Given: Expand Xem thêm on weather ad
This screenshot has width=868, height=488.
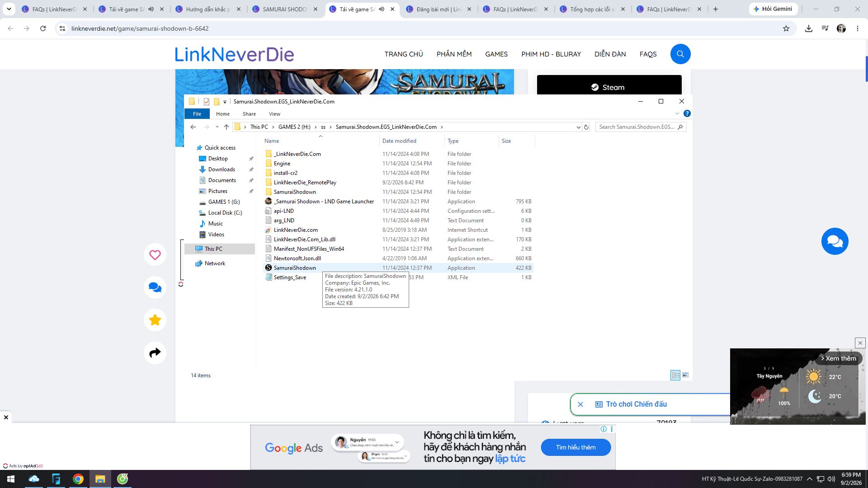Looking at the screenshot, I should (839, 358).
